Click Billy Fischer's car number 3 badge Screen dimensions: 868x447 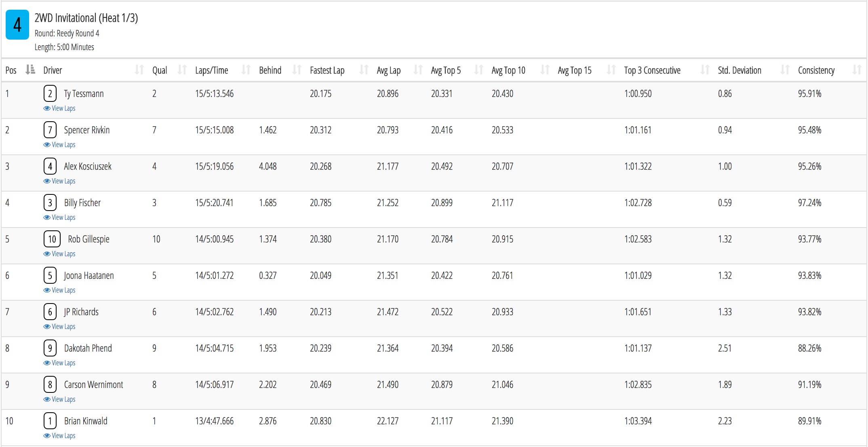pyautogui.click(x=50, y=203)
